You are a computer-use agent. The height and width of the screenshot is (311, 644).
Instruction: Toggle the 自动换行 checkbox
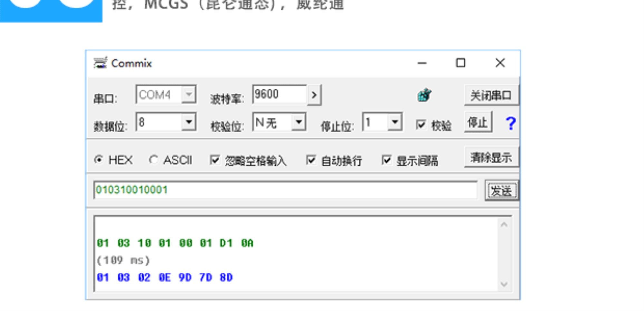point(311,160)
